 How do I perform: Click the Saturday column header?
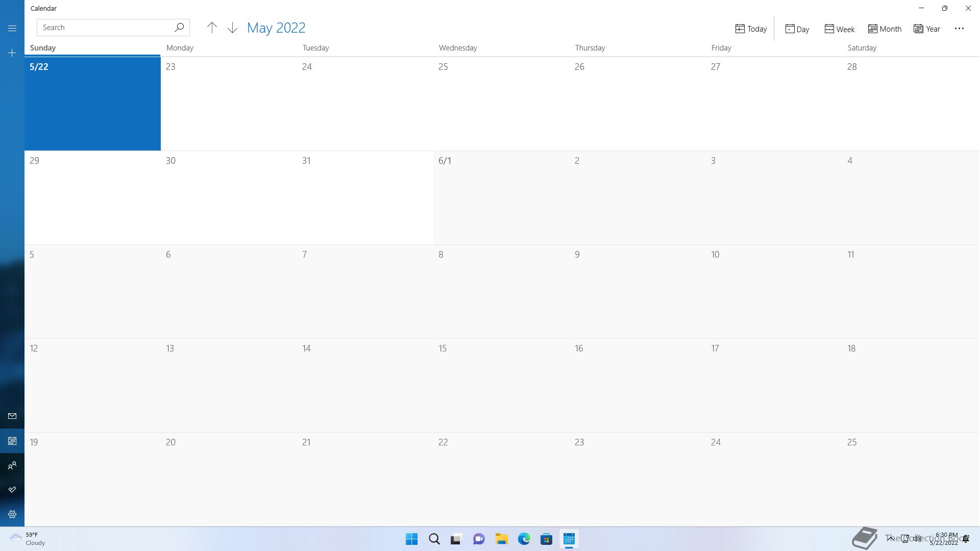[862, 48]
